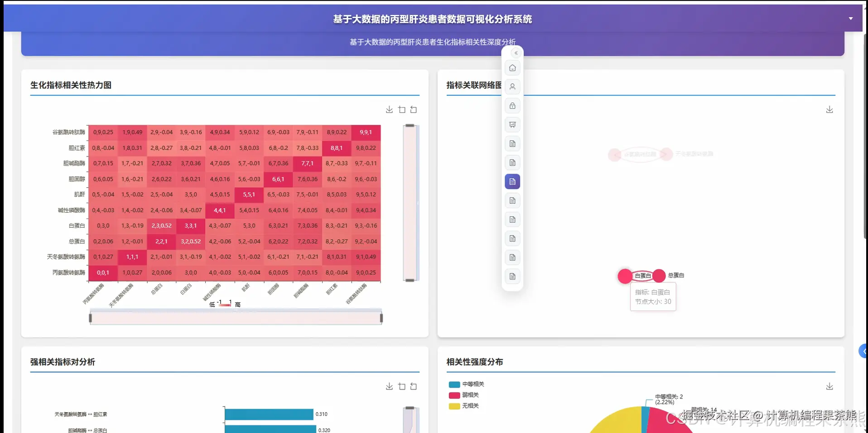Open the user profile icon in the sidebar

pos(512,87)
